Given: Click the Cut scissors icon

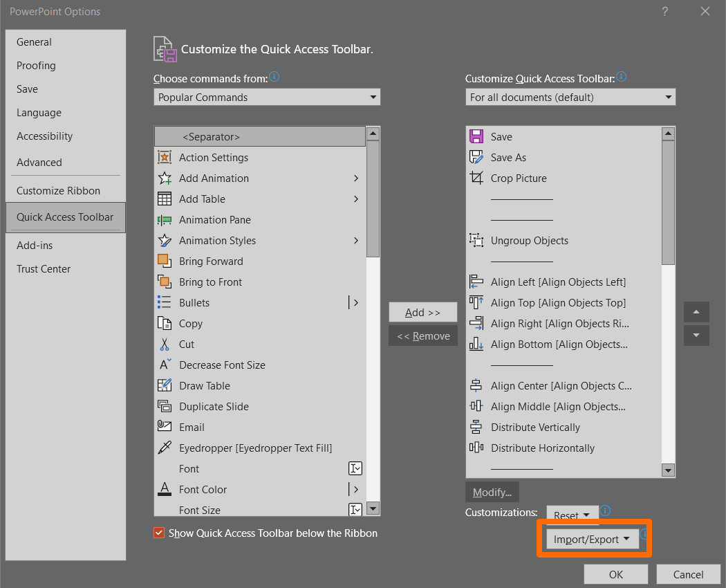Looking at the screenshot, I should click(165, 344).
